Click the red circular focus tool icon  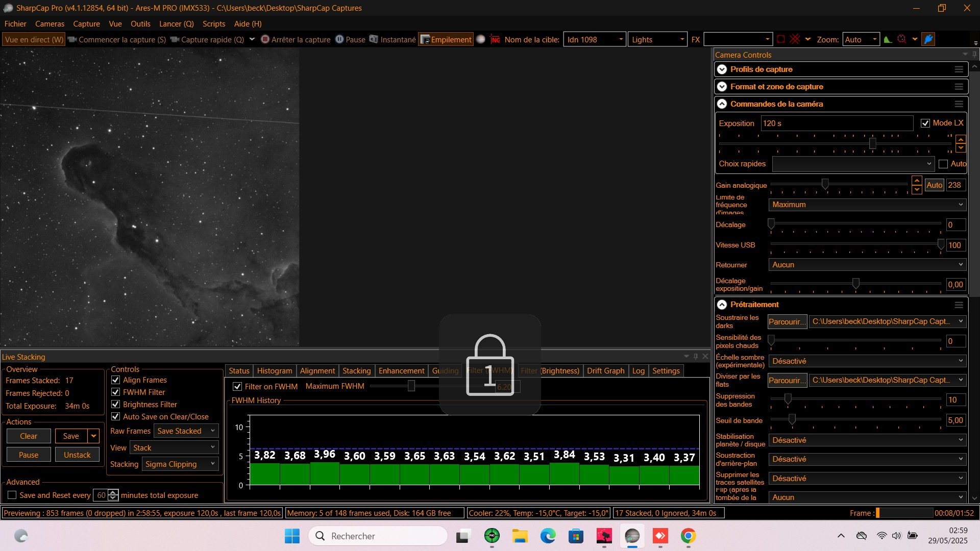click(902, 39)
